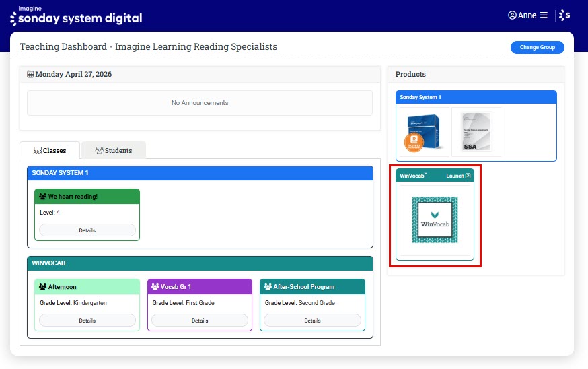Click the Classes tab icon
The width and height of the screenshot is (588, 369).
coord(38,151)
